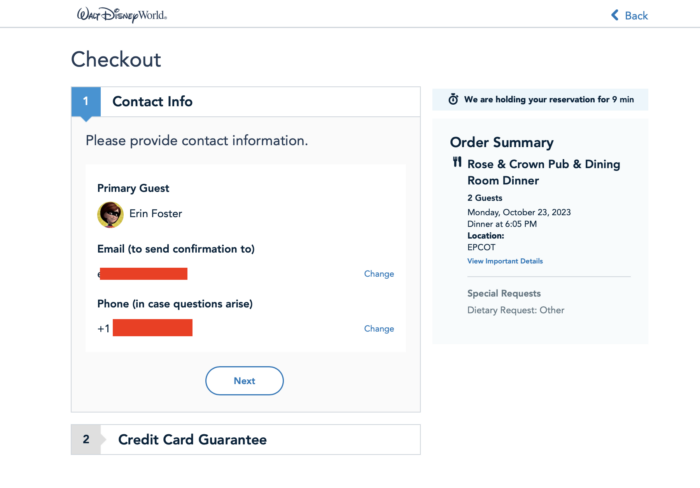
Task: Select the Contact Info section header
Action: [246, 102]
